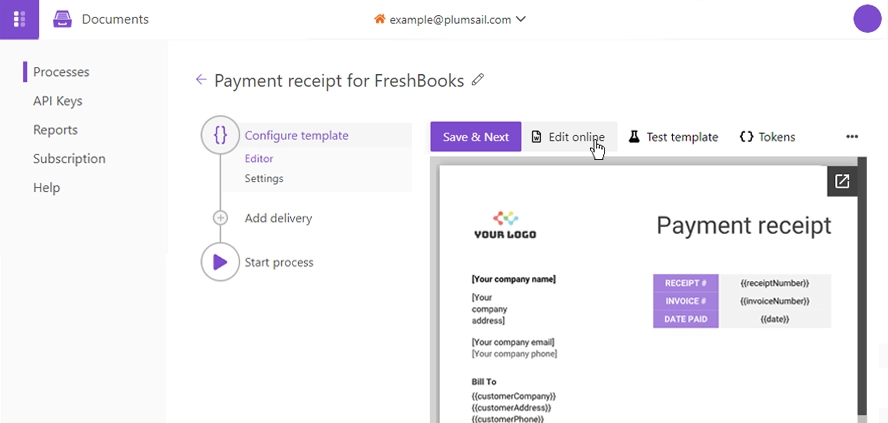Click the plus circle for Add delivery

point(220,218)
